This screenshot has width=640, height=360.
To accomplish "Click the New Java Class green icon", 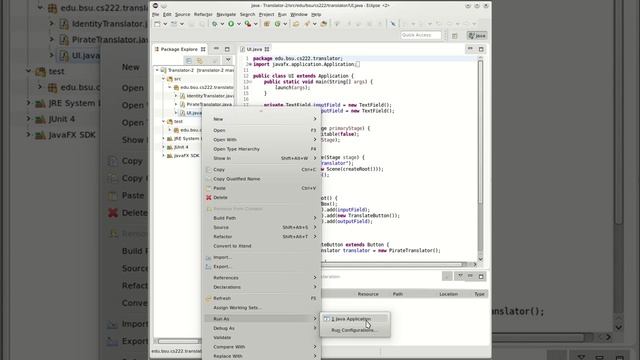I will tap(278, 24).
